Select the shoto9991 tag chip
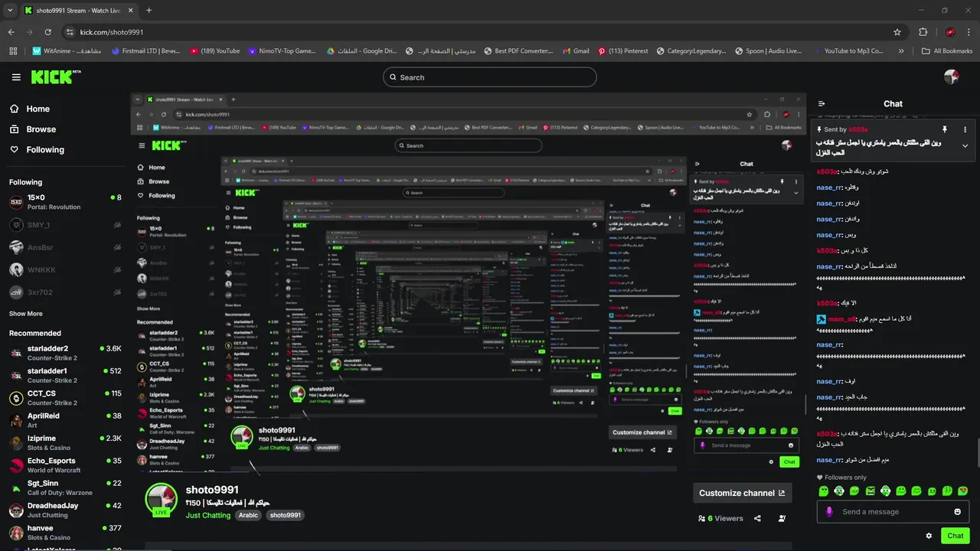The height and width of the screenshot is (551, 980). 285,516
